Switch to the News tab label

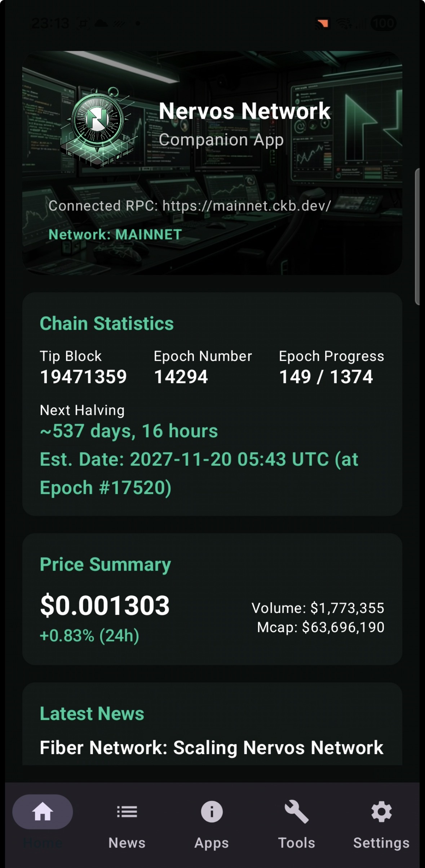pyautogui.click(x=127, y=843)
